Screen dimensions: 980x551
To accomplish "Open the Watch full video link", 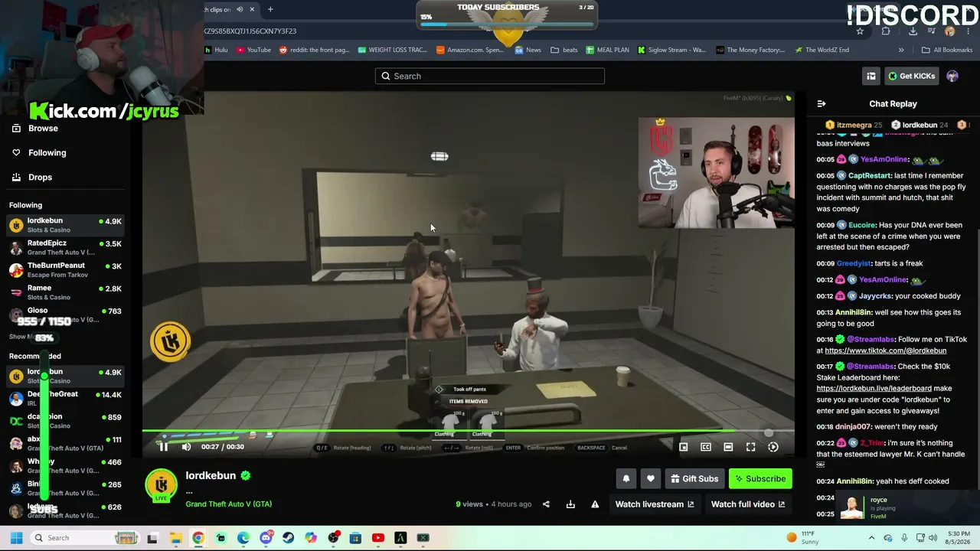I will [748, 504].
